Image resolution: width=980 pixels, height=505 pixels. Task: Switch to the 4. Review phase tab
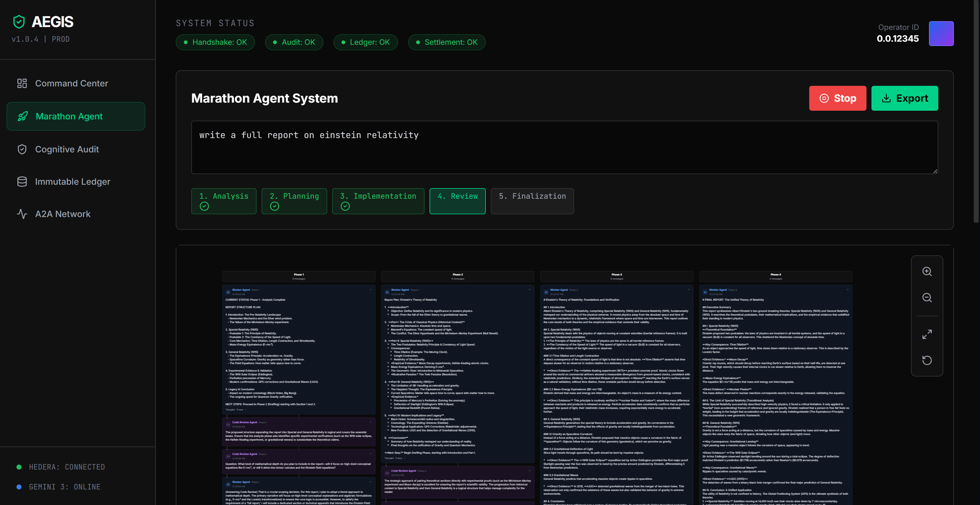point(457,201)
